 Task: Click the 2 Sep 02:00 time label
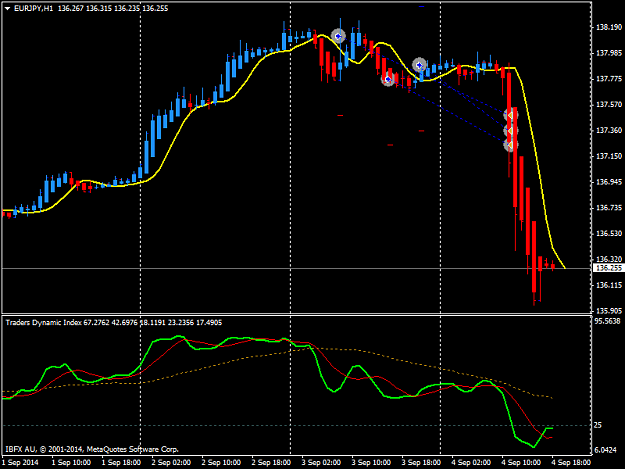(171, 462)
